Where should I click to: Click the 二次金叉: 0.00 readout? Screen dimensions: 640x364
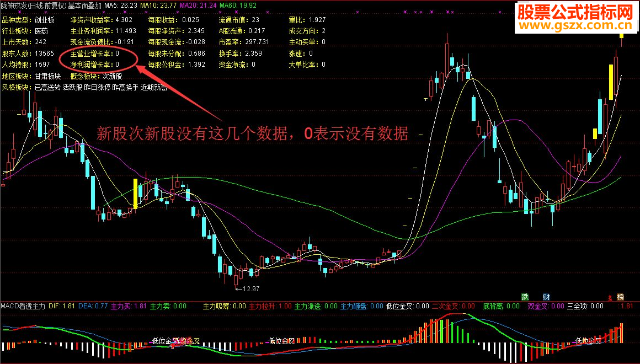pyautogui.click(x=453, y=306)
